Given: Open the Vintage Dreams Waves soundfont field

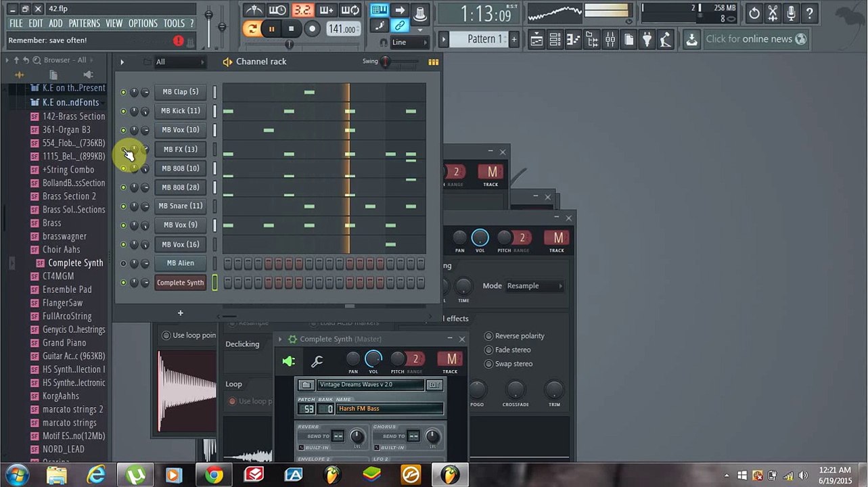Looking at the screenshot, I should click(370, 385).
